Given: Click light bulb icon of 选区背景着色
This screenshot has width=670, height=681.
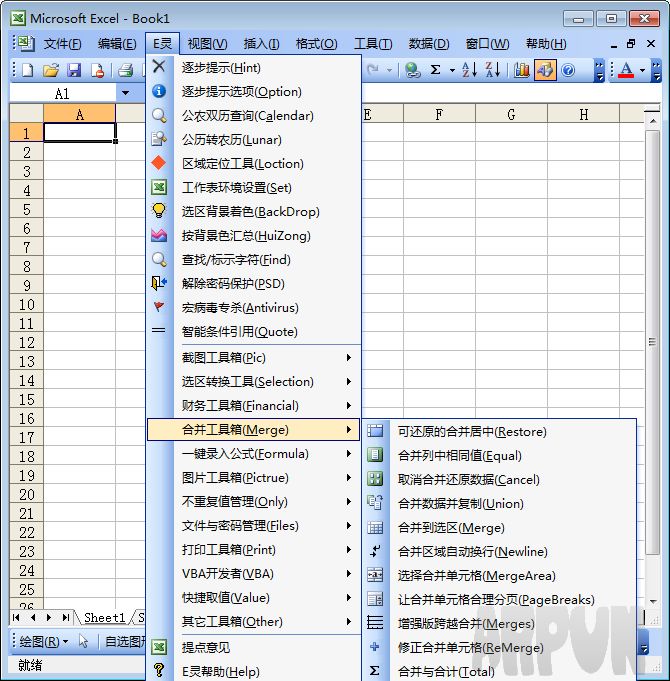Looking at the screenshot, I should pyautogui.click(x=159, y=212).
